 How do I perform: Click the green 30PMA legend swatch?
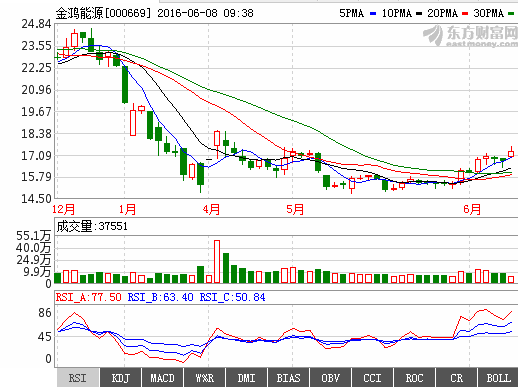pos(511,14)
